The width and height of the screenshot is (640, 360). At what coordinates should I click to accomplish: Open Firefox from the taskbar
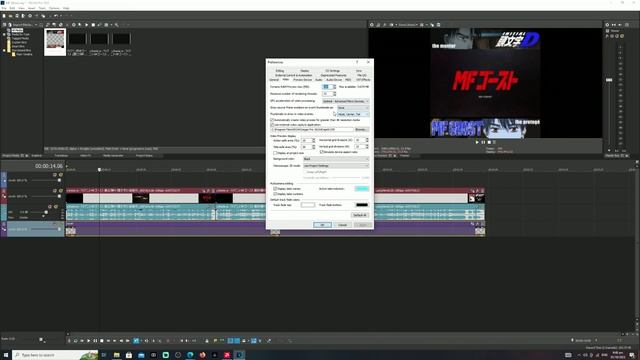[x=202, y=355]
